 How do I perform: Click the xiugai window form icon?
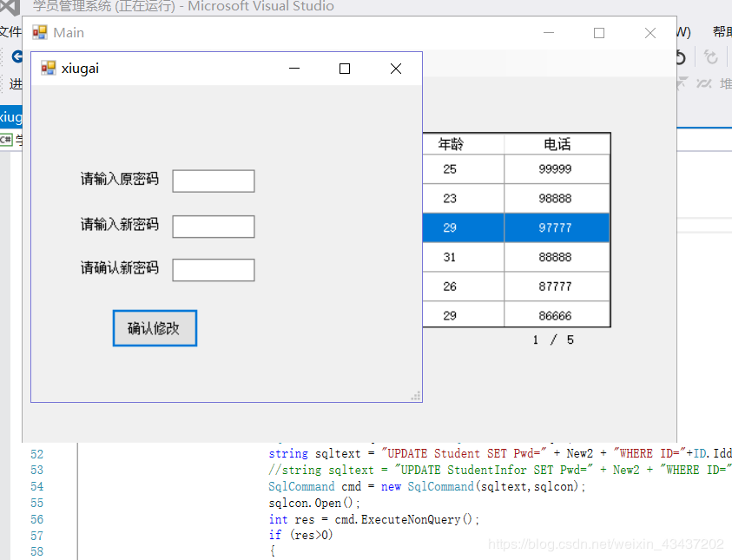[48, 68]
